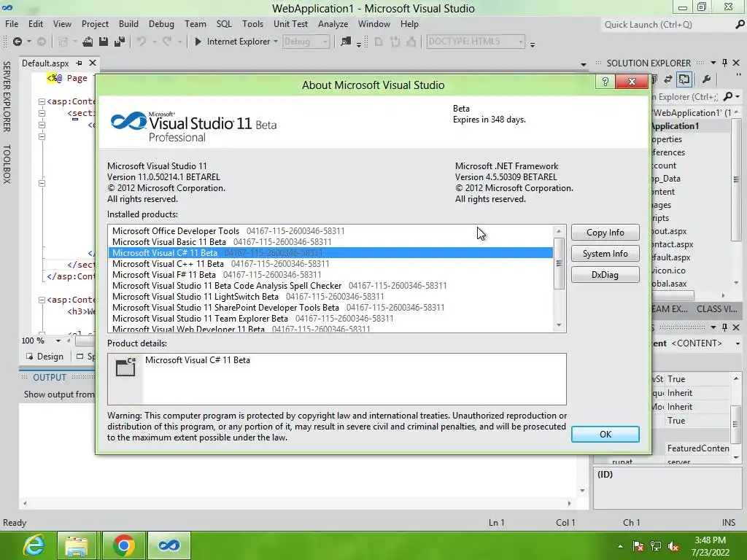
Task: Click the Navigate Forward arrow icon
Action: [42, 42]
